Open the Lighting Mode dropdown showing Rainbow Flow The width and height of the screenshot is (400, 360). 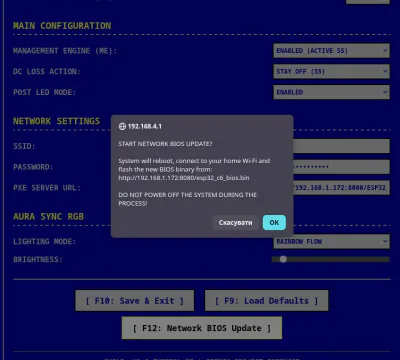point(331,241)
